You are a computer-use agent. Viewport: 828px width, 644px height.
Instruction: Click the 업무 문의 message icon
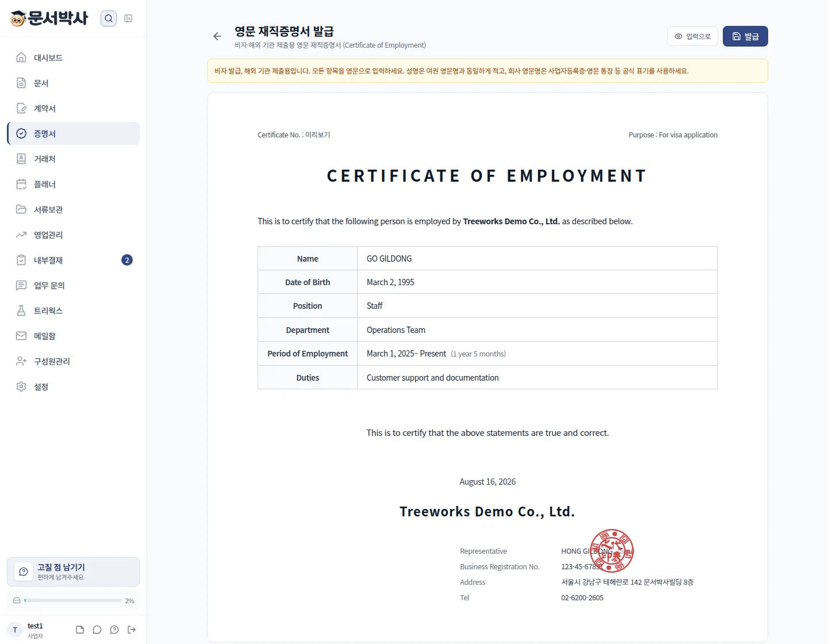tap(21, 285)
